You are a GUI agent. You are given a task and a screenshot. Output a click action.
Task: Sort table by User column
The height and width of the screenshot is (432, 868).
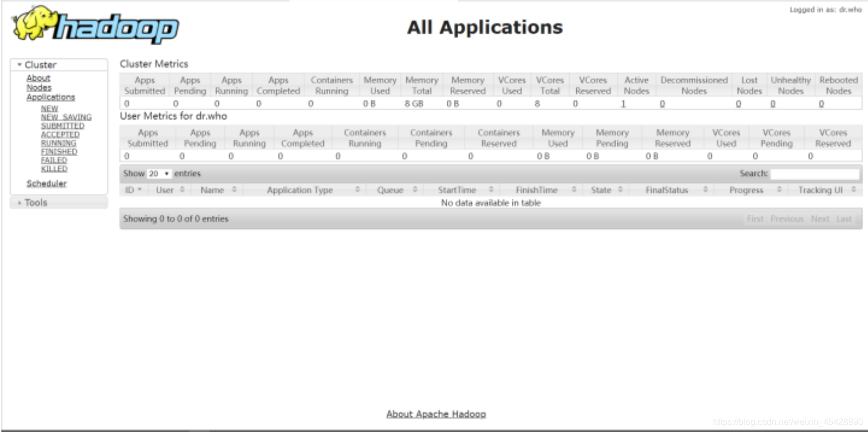(169, 190)
